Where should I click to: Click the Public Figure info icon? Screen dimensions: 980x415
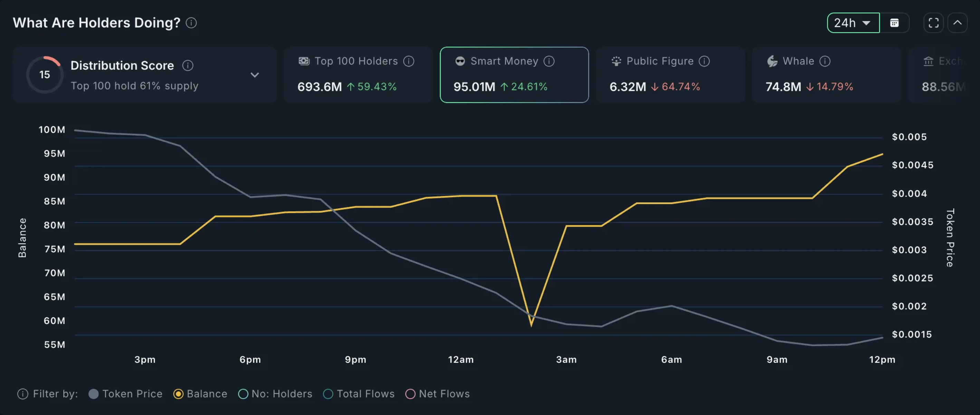click(704, 61)
